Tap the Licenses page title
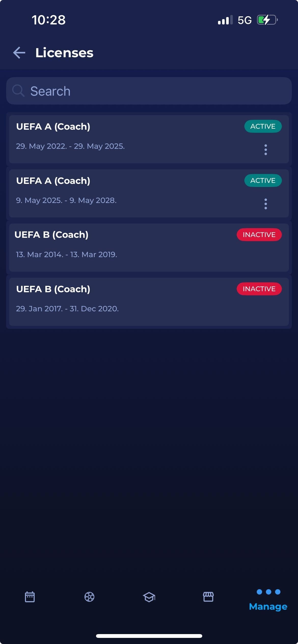This screenshot has width=298, height=644. pyautogui.click(x=64, y=53)
